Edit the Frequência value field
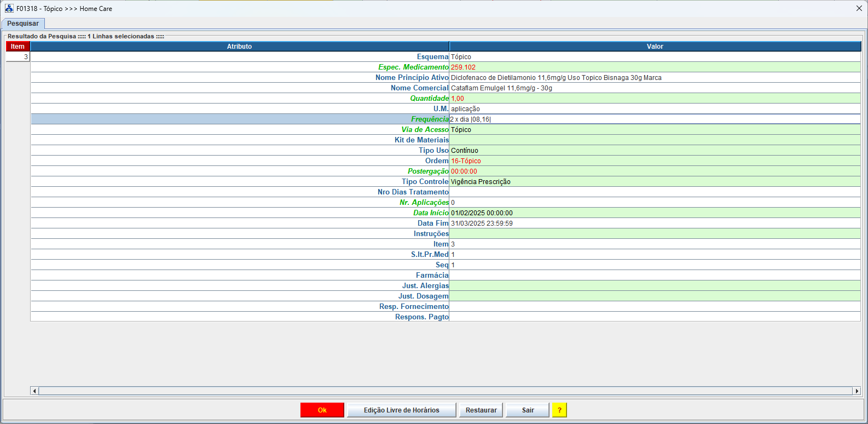Viewport: 868px width, 424px height. click(654, 119)
